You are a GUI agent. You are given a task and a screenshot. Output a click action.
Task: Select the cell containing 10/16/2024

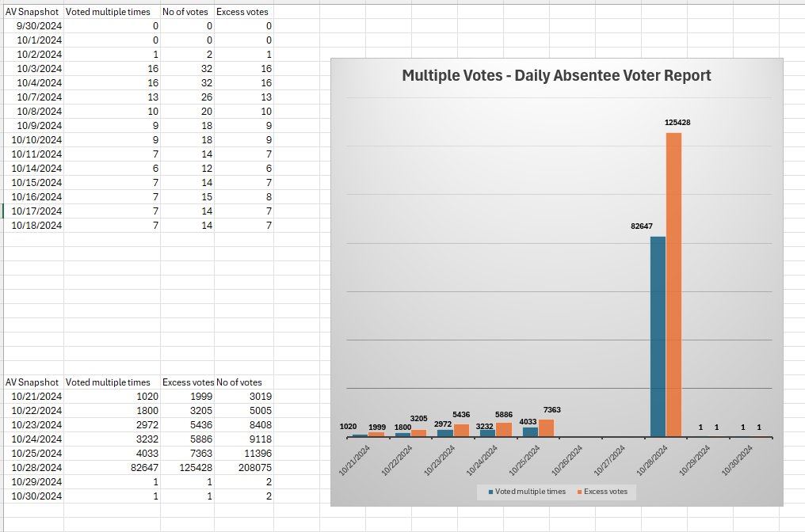tap(38, 196)
